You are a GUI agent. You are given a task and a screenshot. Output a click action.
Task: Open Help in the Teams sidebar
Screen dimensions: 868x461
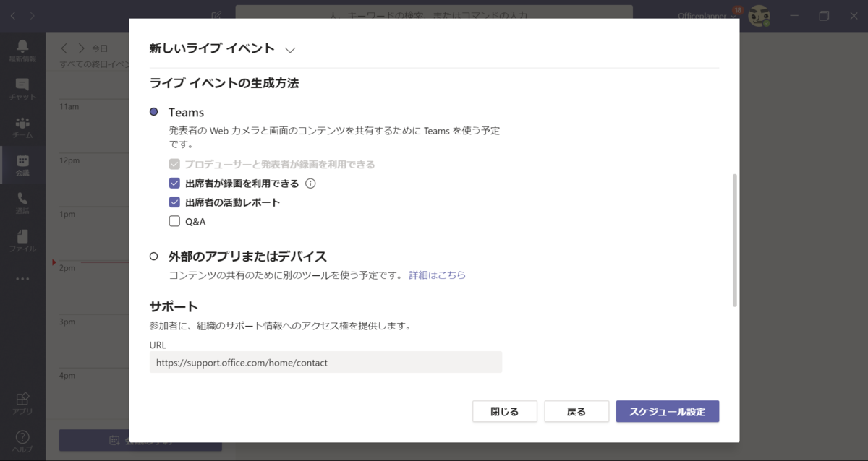point(22,441)
